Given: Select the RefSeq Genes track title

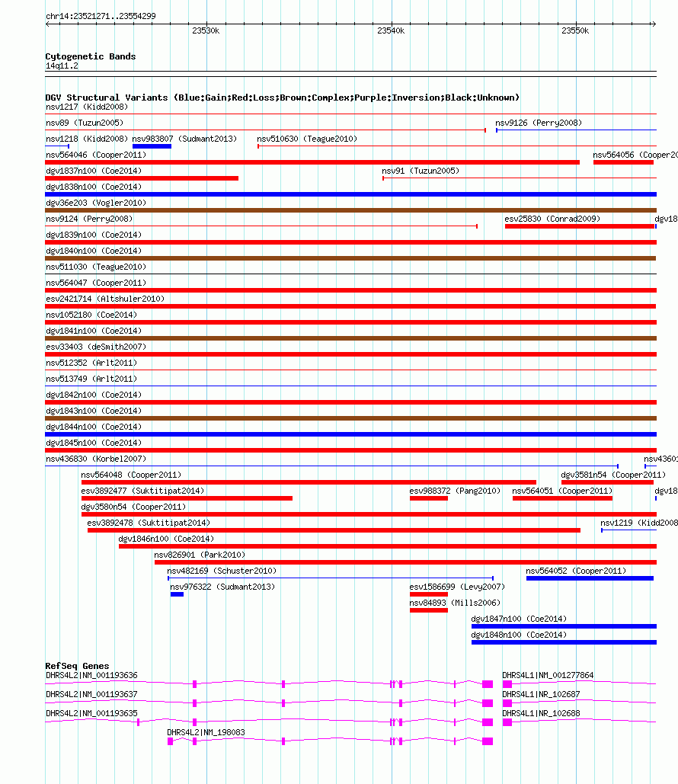Looking at the screenshot, I should (77, 666).
